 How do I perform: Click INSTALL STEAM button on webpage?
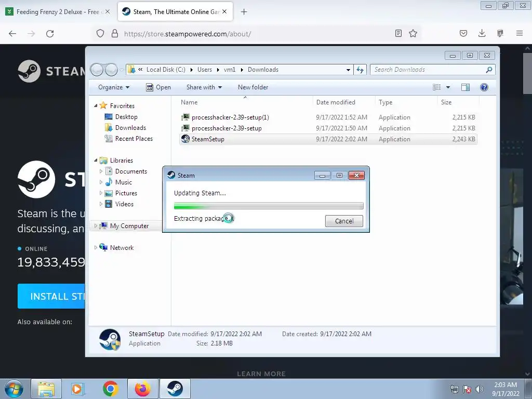[x=51, y=296]
